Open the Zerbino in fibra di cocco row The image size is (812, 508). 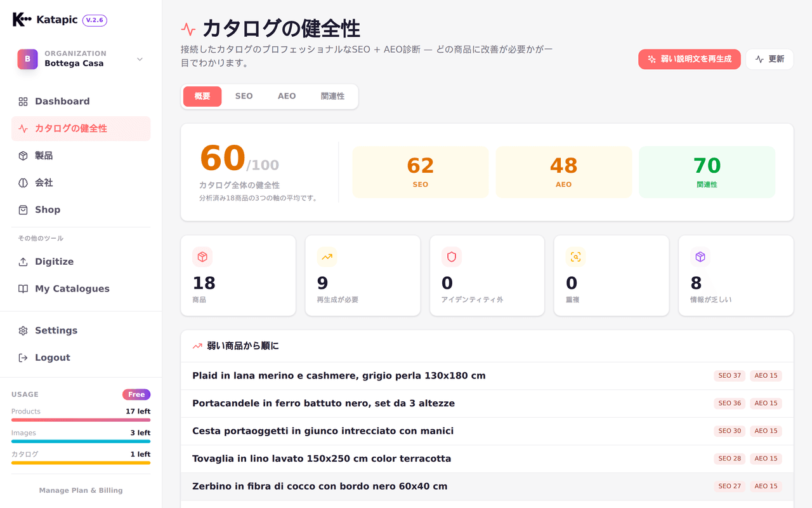click(x=487, y=486)
